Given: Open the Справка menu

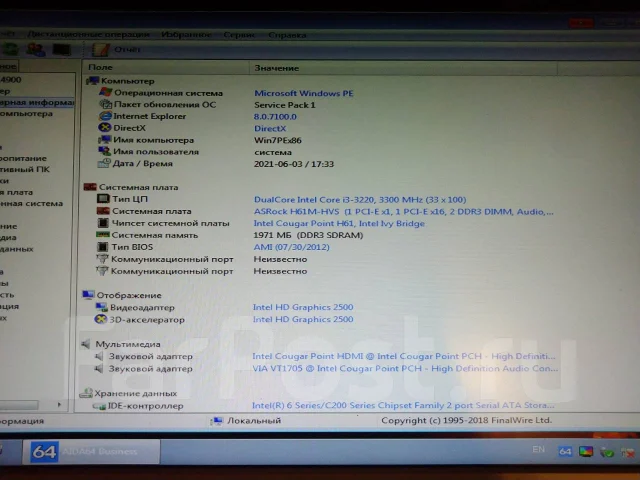Looking at the screenshot, I should pos(287,35).
